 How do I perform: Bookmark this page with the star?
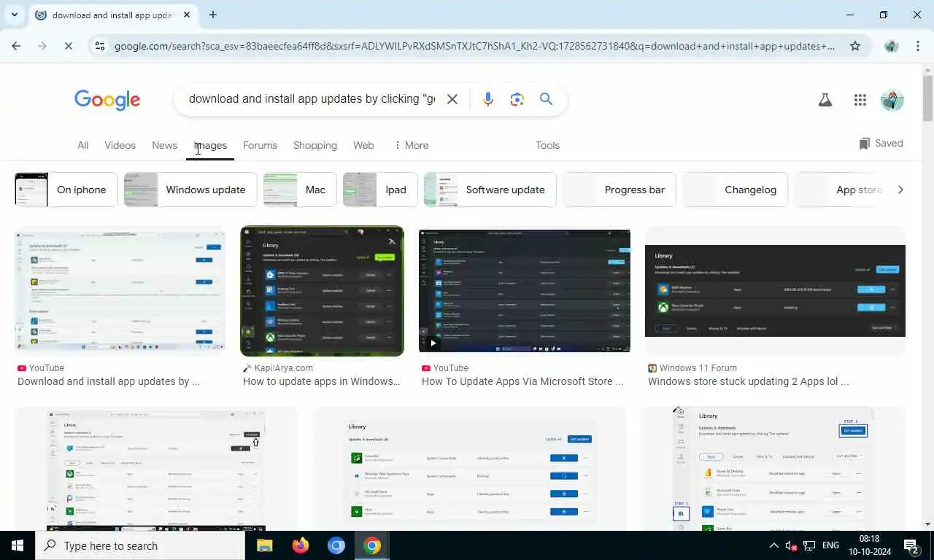pyautogui.click(x=855, y=46)
